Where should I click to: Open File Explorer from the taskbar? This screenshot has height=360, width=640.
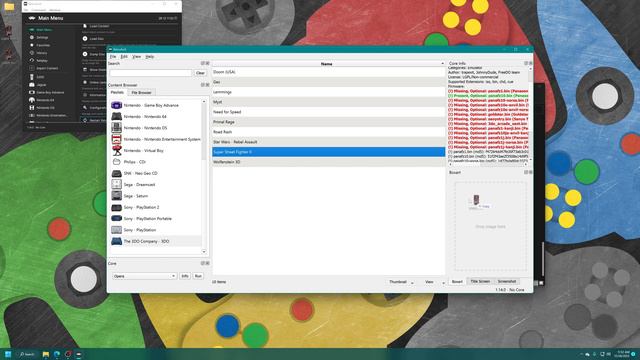(x=46, y=354)
